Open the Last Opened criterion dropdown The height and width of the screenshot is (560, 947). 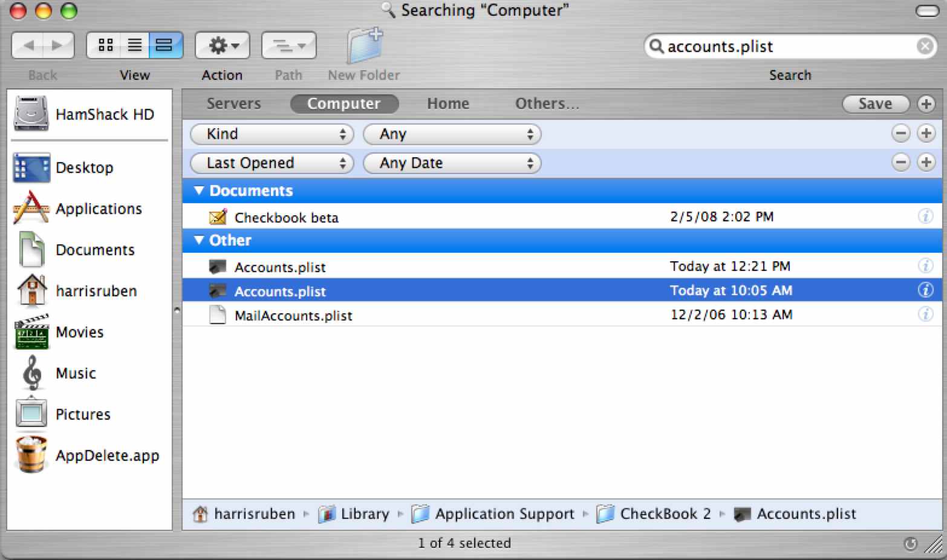(272, 163)
